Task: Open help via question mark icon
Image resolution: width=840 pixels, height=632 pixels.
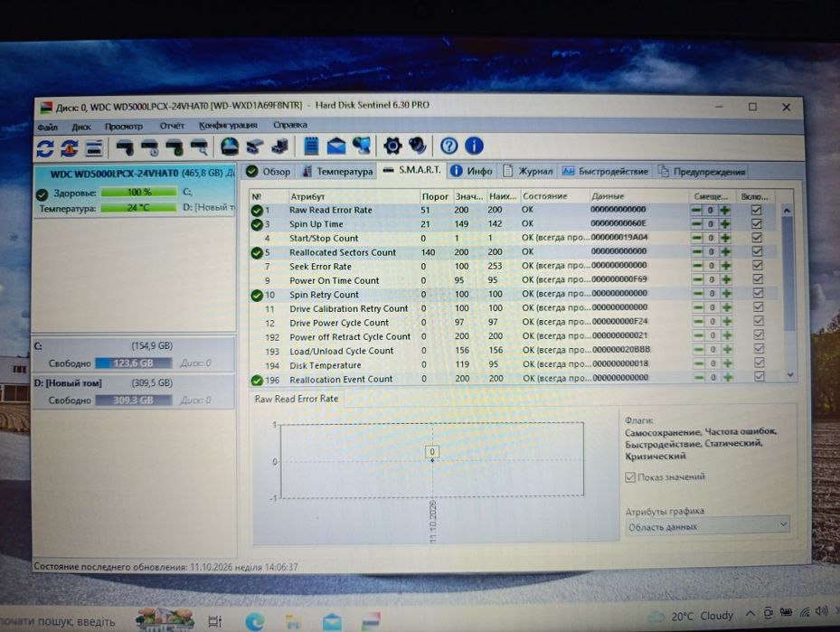Action: (448, 146)
